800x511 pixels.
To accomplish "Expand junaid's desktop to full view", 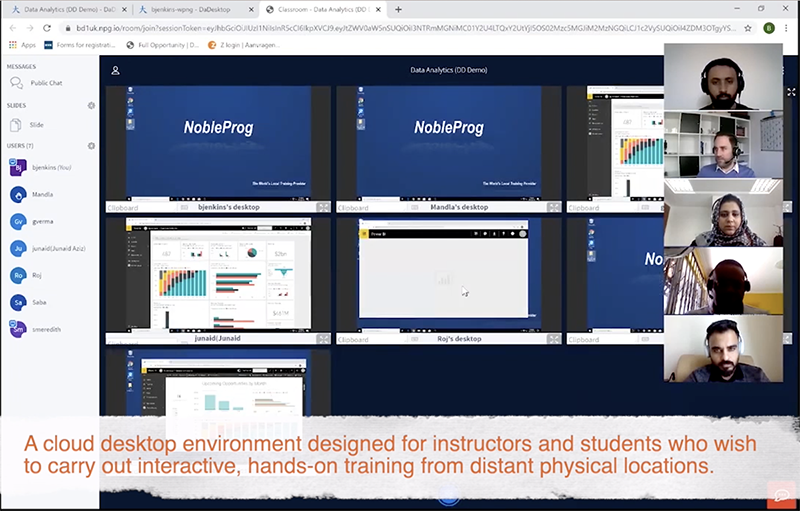I will [x=323, y=339].
